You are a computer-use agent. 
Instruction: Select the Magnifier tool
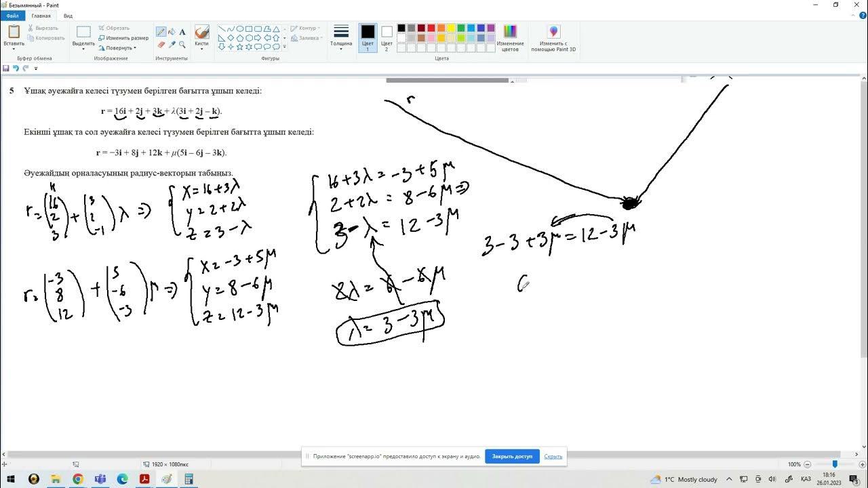pyautogui.click(x=182, y=45)
